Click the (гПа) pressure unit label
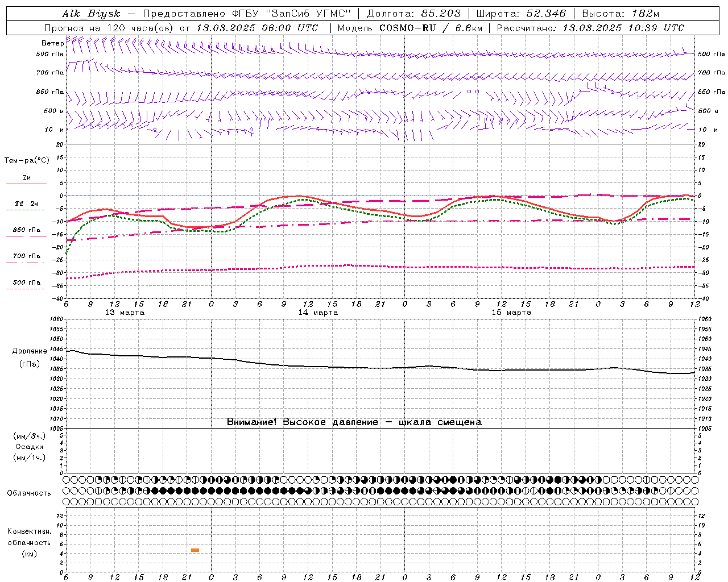Screen dimensions: 728x582 [30, 364]
